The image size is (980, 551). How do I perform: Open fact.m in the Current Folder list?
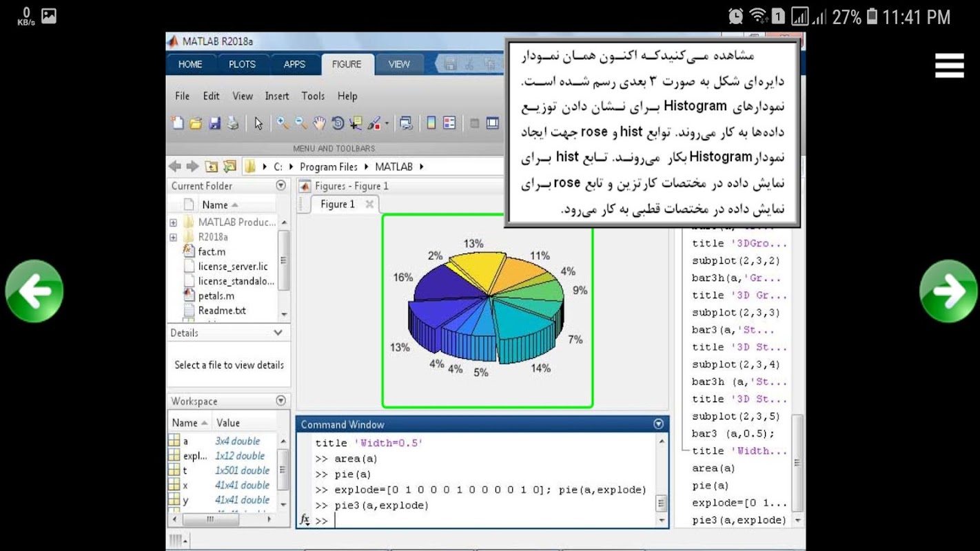click(212, 252)
